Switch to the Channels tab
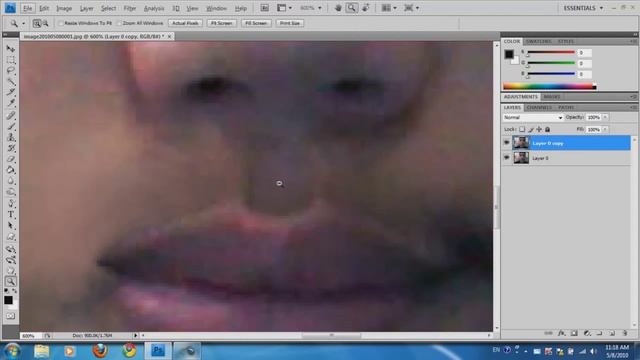This screenshot has height=360, width=640. tap(539, 108)
